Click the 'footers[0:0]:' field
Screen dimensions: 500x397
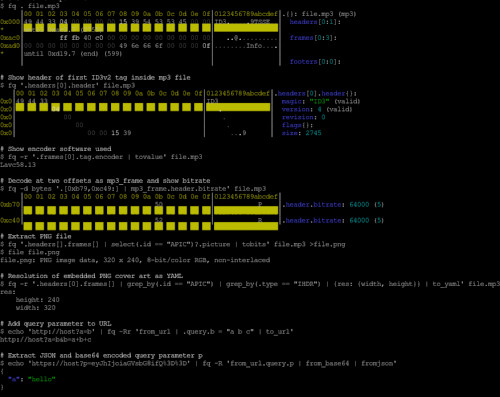pos(315,62)
